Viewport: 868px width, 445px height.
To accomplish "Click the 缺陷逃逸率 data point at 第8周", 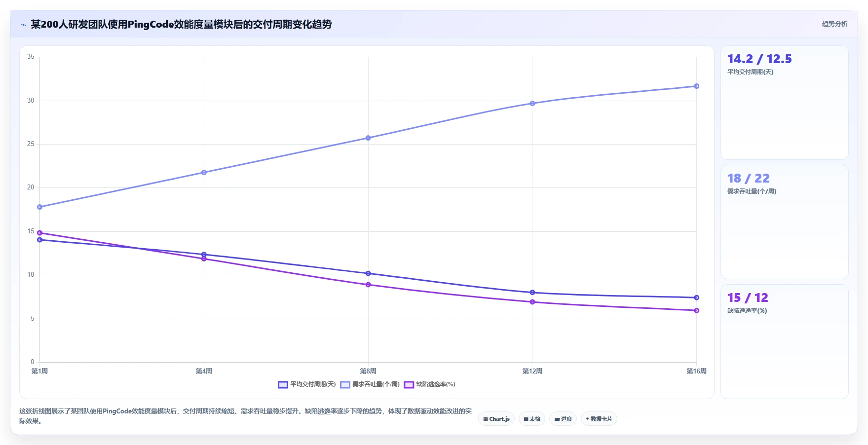I will coord(368,285).
